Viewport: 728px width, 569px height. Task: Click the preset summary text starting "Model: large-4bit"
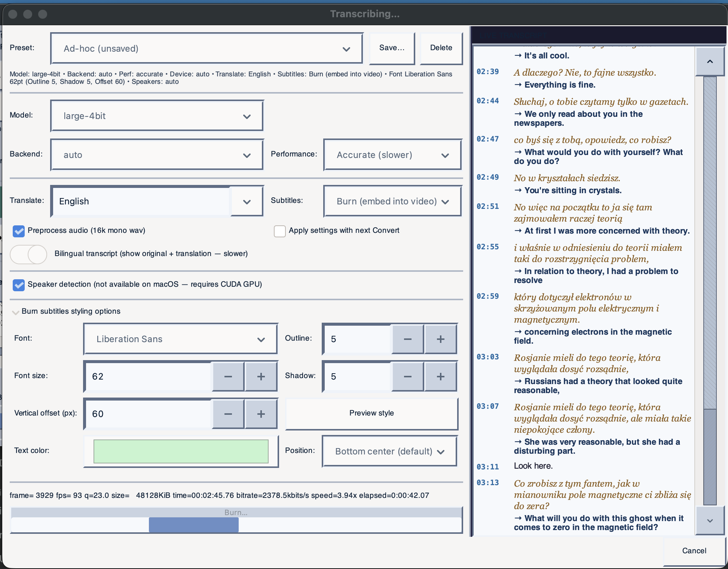coord(231,78)
